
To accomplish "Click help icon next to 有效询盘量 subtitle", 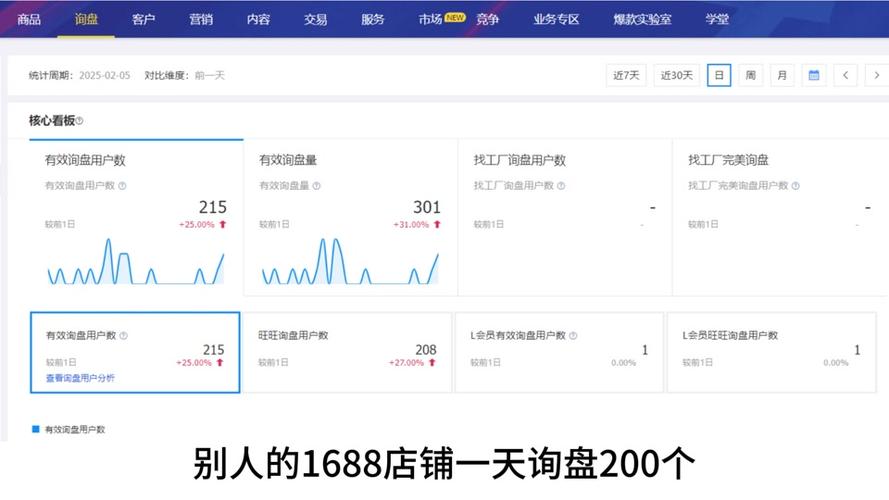I will [316, 185].
